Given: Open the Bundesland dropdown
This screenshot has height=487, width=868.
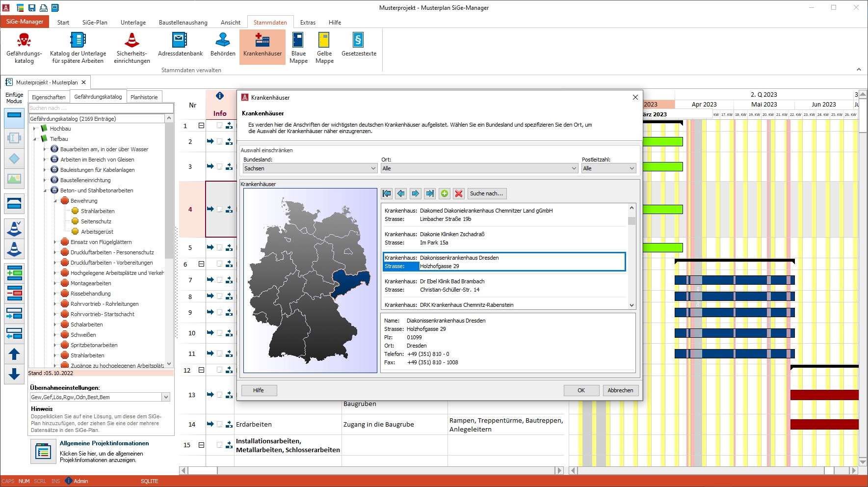Looking at the screenshot, I should 310,168.
